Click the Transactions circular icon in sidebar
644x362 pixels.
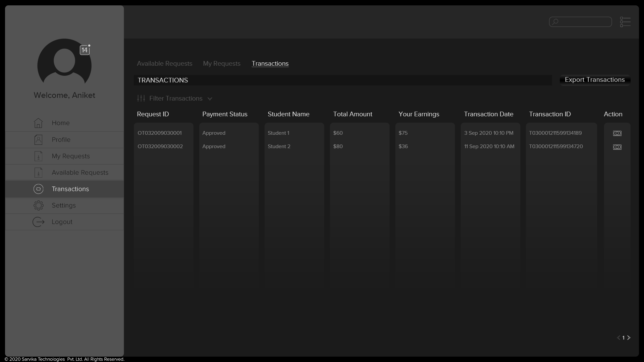[38, 189]
